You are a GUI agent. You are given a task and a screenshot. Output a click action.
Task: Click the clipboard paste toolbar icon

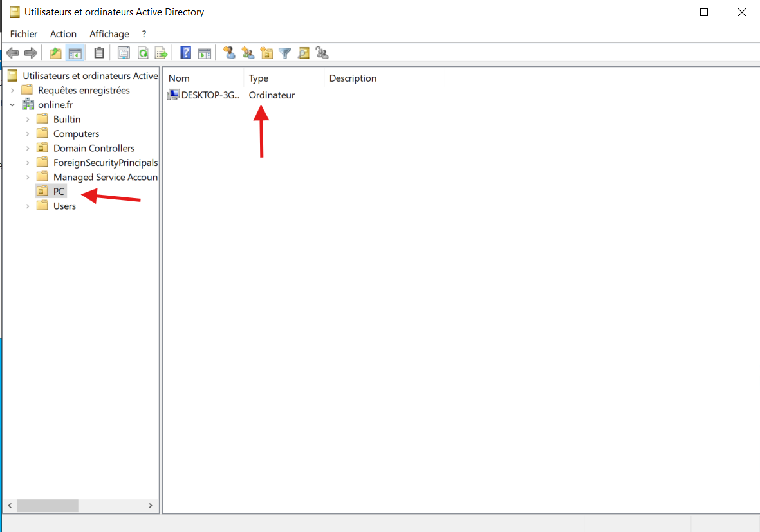(x=99, y=53)
